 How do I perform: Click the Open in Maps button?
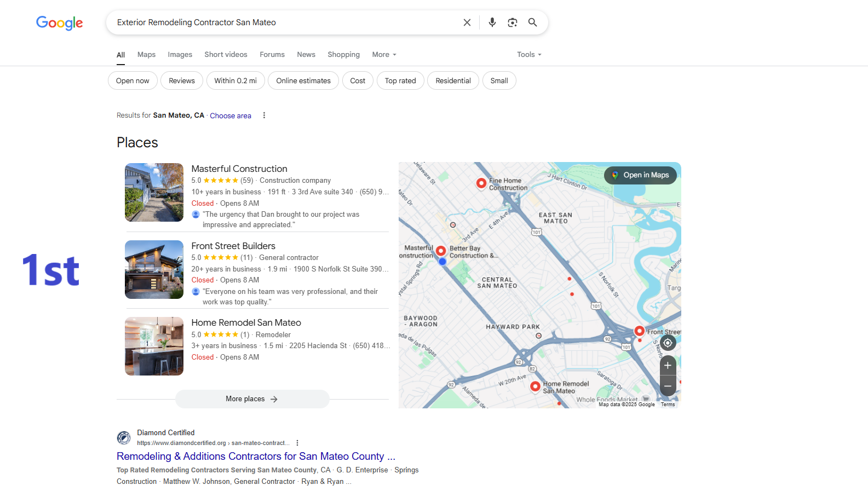(x=640, y=175)
